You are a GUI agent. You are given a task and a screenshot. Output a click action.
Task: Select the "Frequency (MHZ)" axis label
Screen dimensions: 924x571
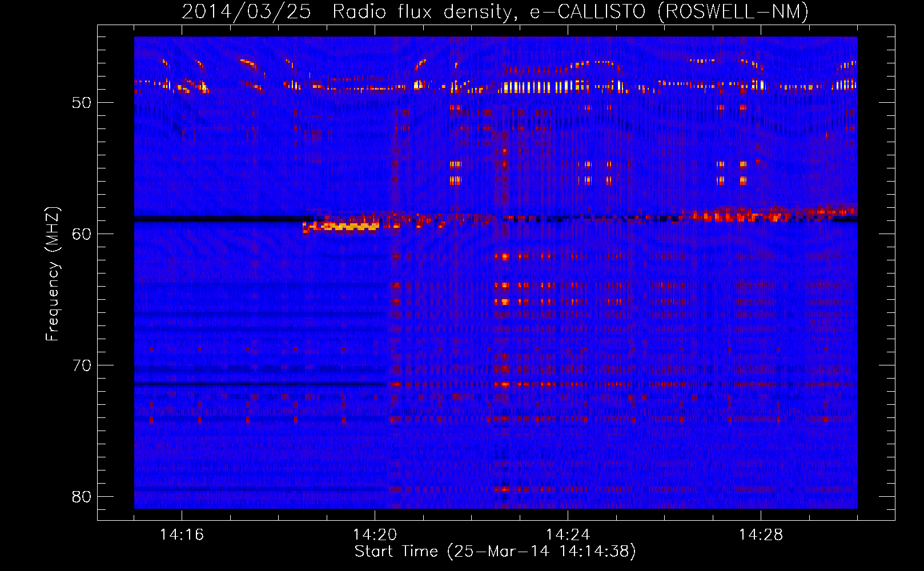52,274
